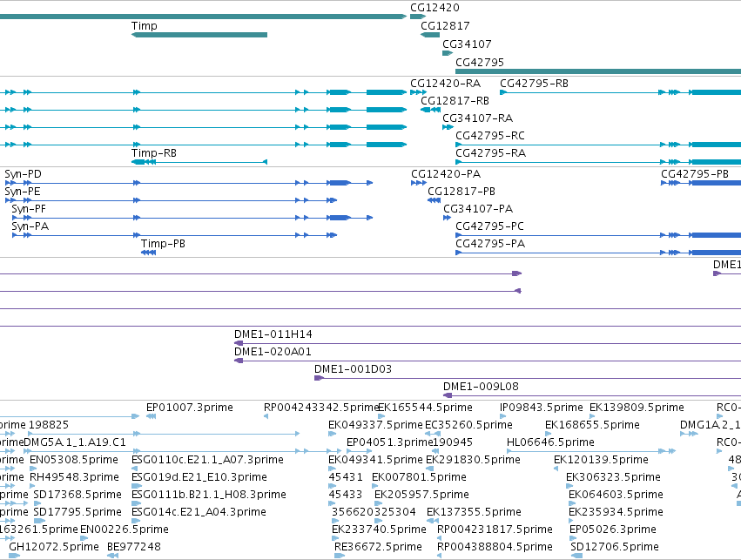Viewport: 741px width, 560px height.
Task: Select the EK139809.5prime EST label
Action: (x=637, y=408)
